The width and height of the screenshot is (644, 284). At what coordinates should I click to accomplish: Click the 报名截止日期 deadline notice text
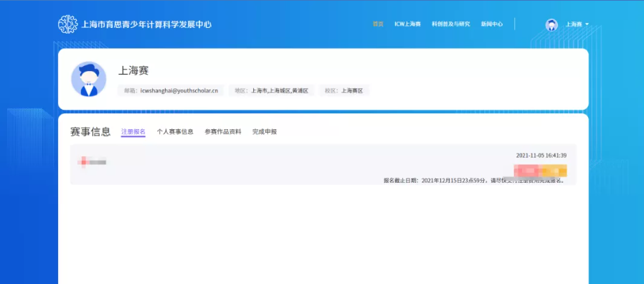[x=474, y=181]
